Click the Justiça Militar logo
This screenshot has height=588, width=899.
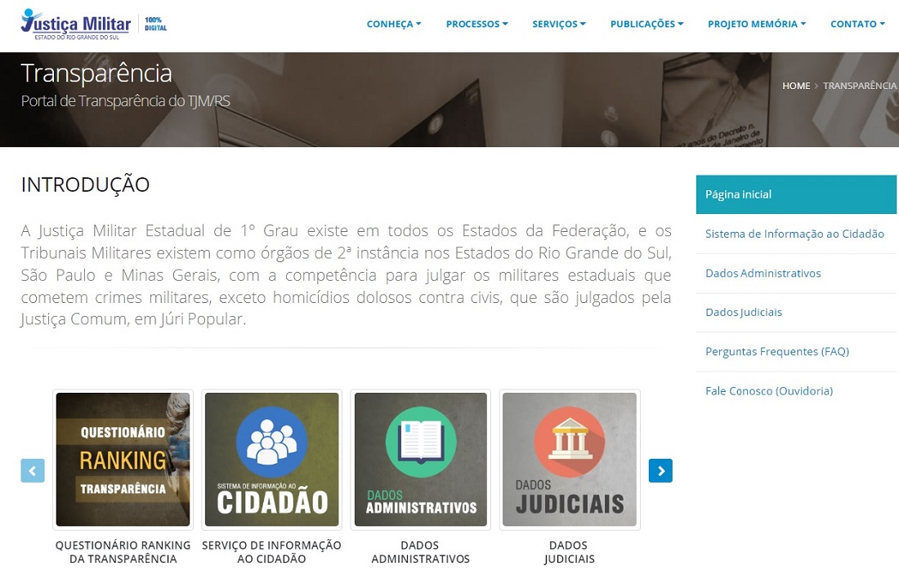[76, 24]
